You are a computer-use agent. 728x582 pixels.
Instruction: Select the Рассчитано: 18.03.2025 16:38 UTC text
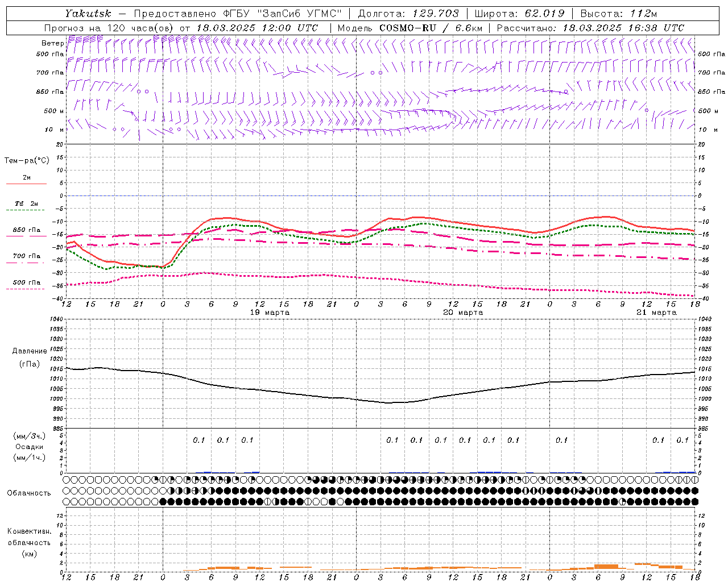[x=590, y=28]
